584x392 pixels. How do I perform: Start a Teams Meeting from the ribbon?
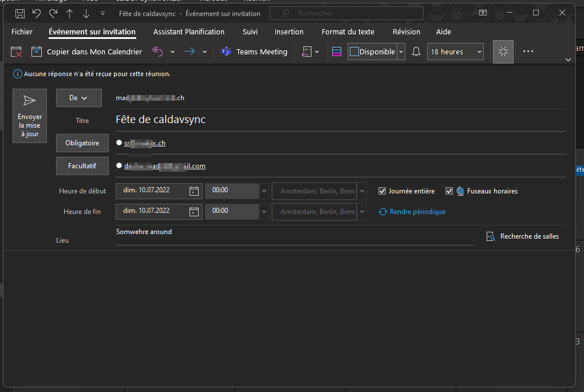pos(254,52)
